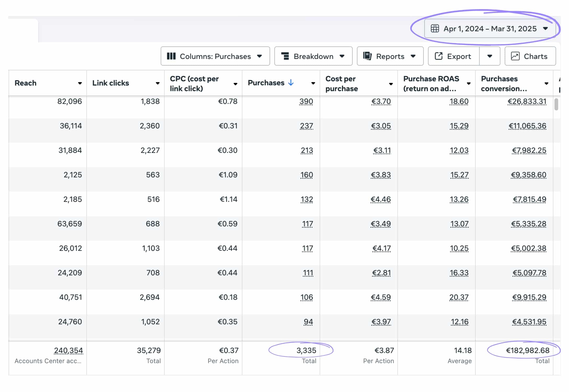Click the blue sort arrow on Purchases

(291, 83)
